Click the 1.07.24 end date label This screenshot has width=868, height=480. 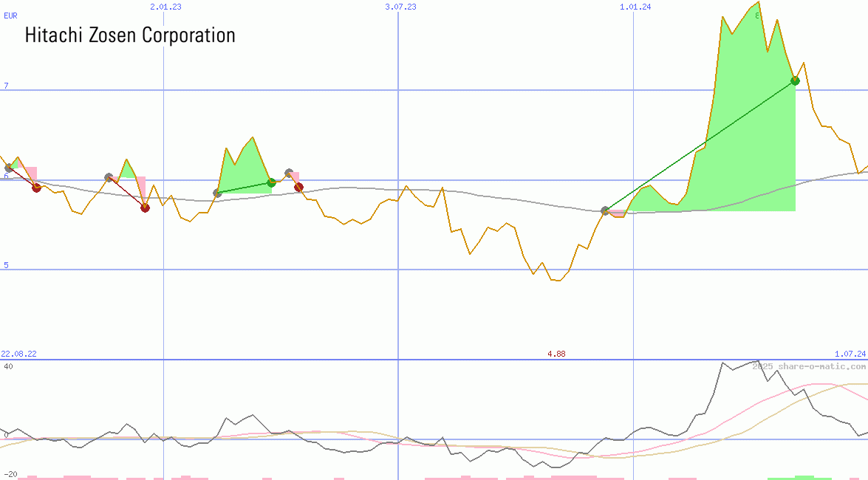[x=850, y=354]
